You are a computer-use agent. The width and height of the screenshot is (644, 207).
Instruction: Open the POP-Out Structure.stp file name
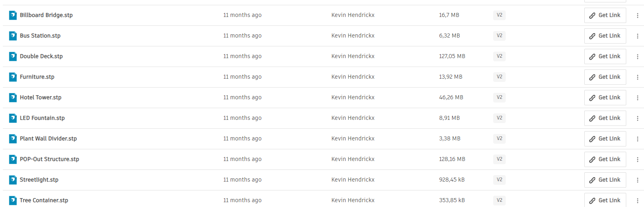pyautogui.click(x=50, y=159)
